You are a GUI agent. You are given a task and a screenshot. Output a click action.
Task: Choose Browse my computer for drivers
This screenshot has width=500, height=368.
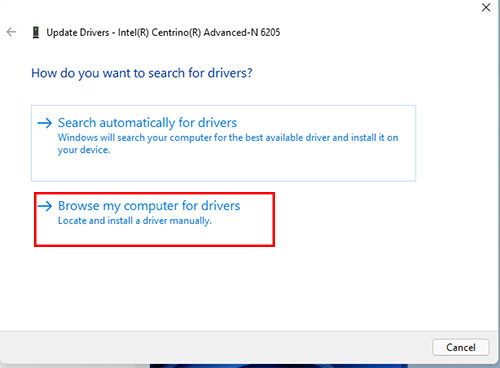pos(154,219)
